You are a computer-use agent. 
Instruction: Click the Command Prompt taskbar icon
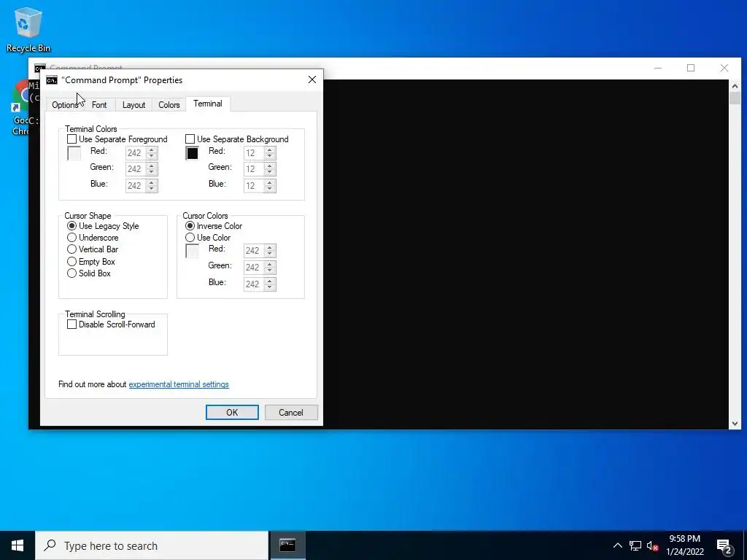click(x=287, y=545)
